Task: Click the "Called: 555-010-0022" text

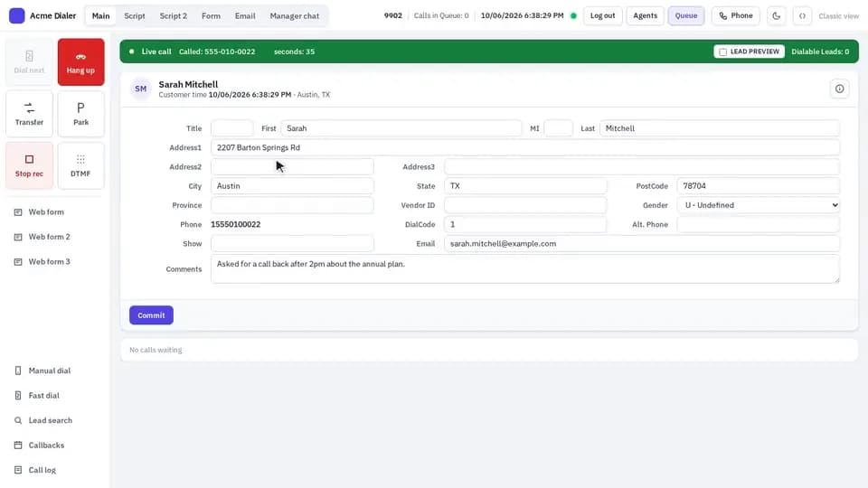Action: click(x=217, y=52)
